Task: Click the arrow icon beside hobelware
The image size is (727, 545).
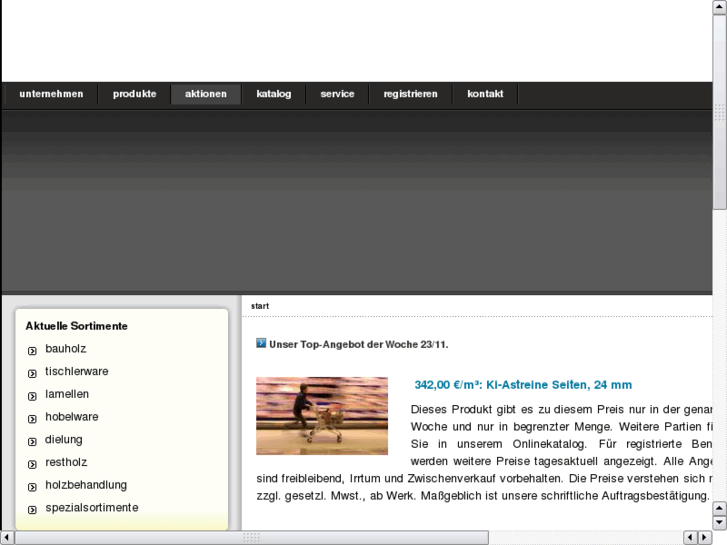Action: pyautogui.click(x=32, y=419)
